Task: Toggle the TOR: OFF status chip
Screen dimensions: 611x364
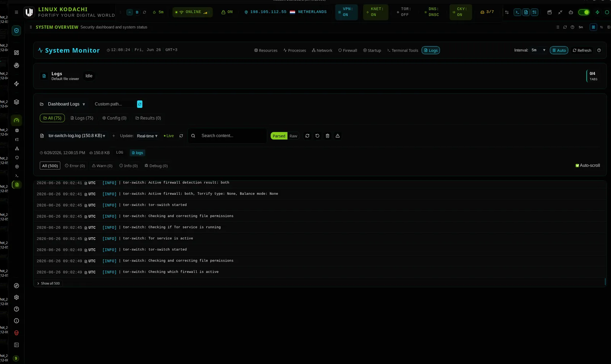Action: pos(404,12)
